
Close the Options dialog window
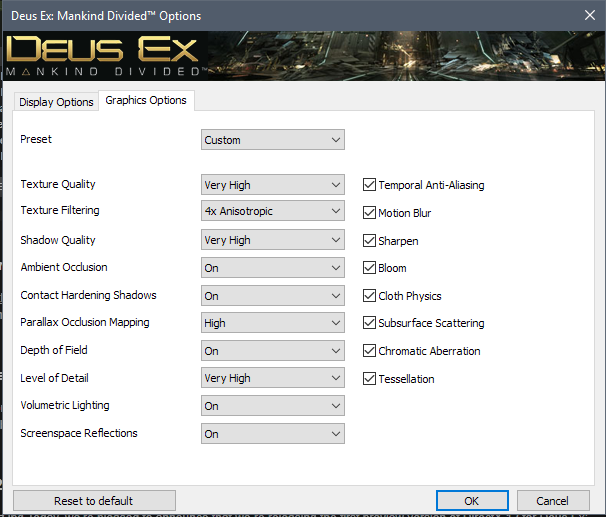[x=590, y=15]
